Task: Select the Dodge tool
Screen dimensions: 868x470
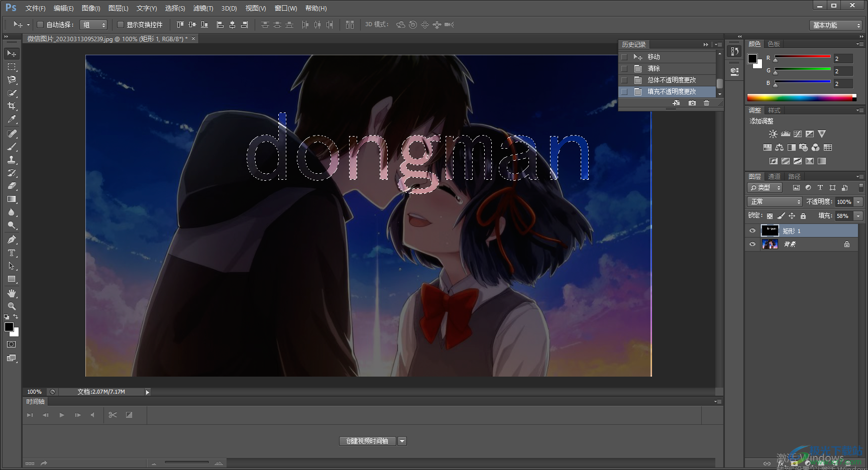Action: pos(12,225)
